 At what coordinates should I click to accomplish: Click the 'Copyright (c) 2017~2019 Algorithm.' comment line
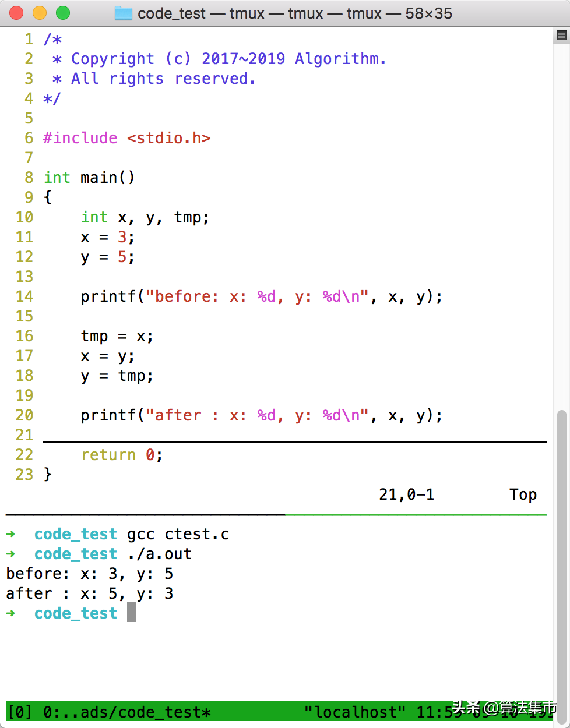pos(219,59)
